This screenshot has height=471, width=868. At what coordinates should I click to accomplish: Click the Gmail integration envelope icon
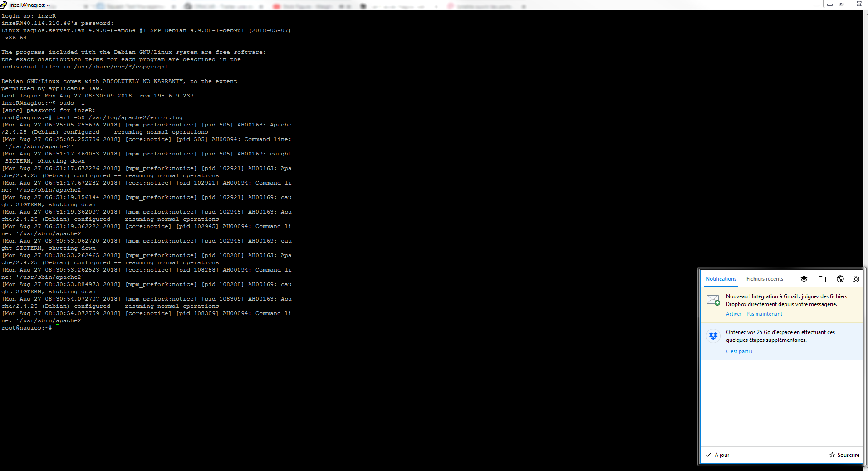click(713, 300)
